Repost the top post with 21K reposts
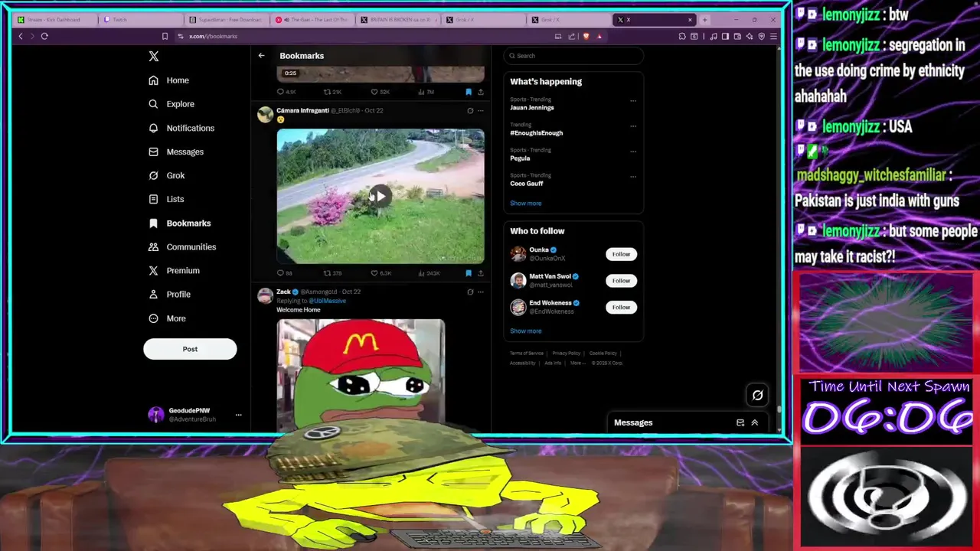Screen dimensions: 980x551 [327, 92]
